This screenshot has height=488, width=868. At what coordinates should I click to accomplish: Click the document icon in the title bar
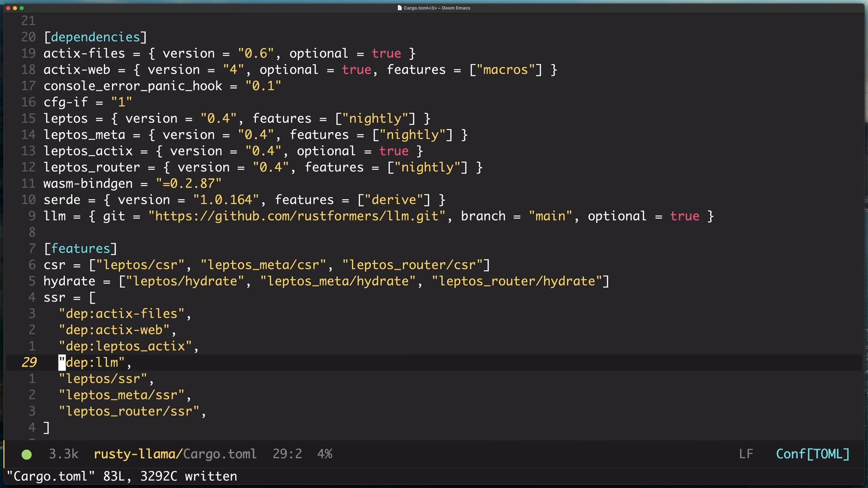click(x=400, y=8)
